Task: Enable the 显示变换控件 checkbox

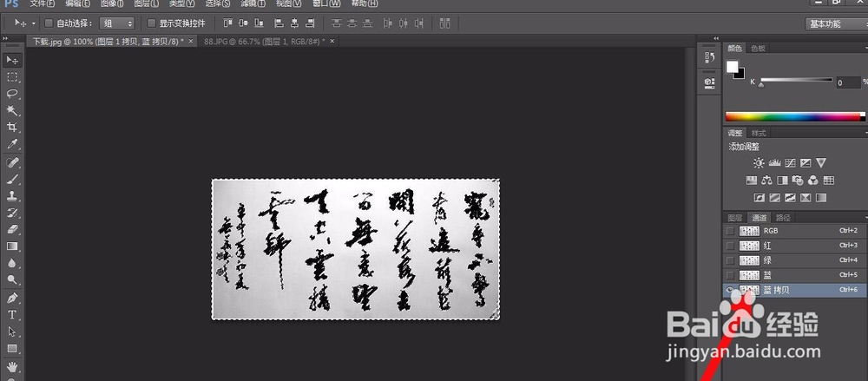Action: click(152, 23)
